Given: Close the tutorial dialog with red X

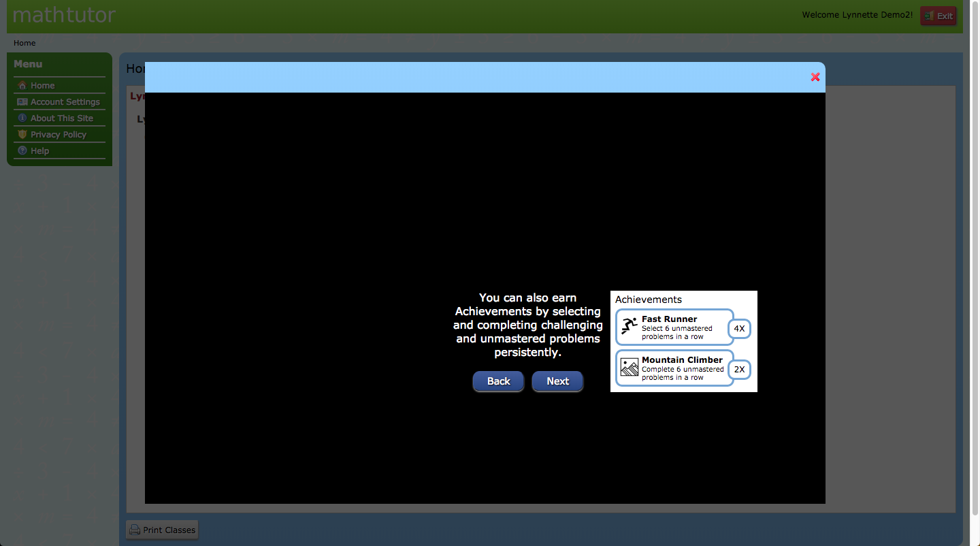Looking at the screenshot, I should (x=815, y=77).
